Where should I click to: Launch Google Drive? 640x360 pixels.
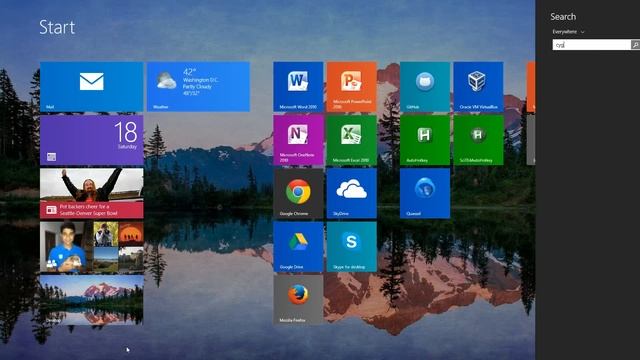click(x=298, y=247)
